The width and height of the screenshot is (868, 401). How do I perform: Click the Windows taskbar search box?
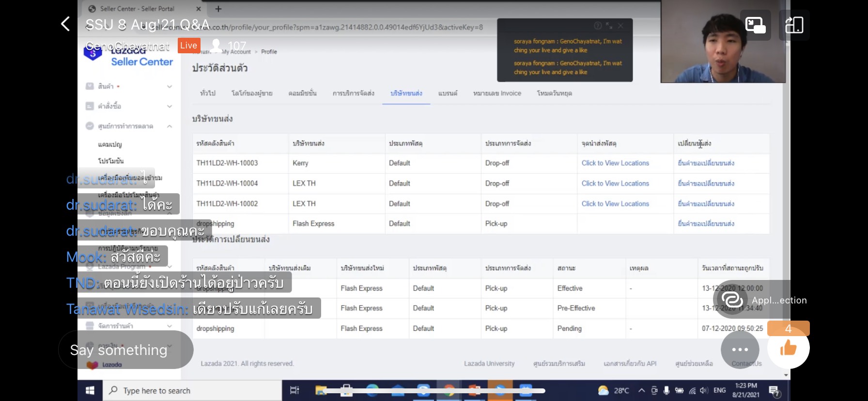(x=192, y=390)
